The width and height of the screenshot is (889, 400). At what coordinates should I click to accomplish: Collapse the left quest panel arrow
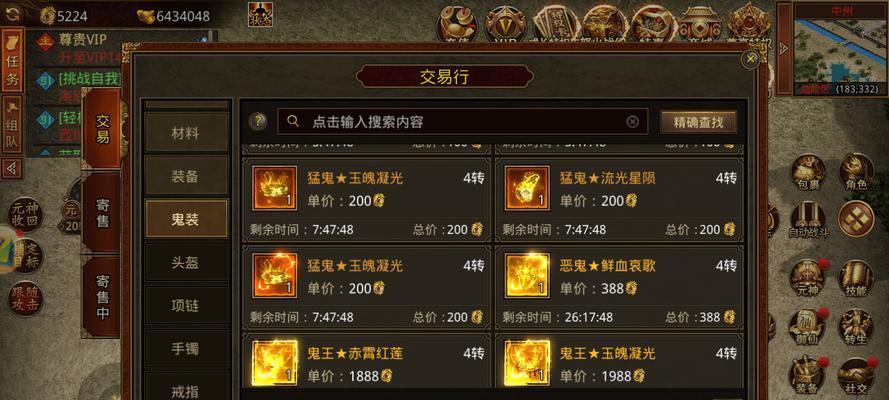point(12,168)
